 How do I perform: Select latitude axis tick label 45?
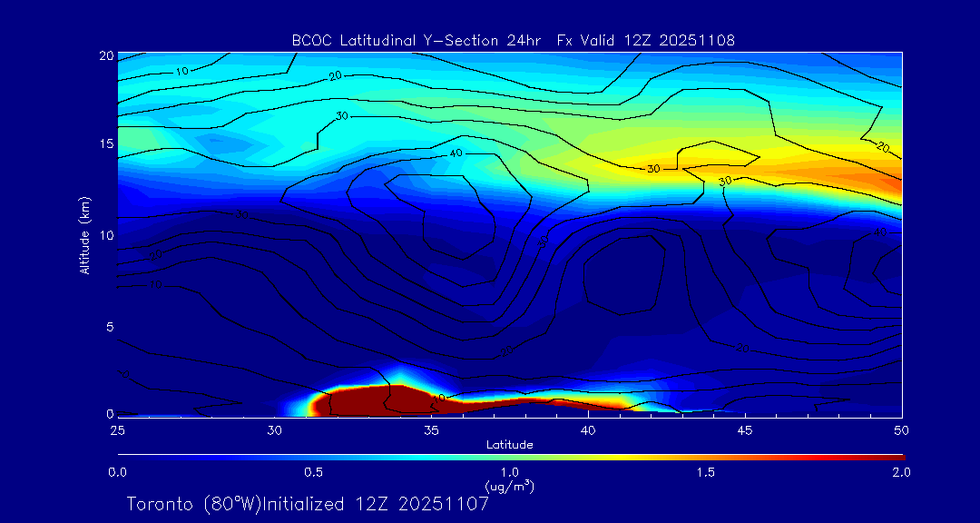745,429
